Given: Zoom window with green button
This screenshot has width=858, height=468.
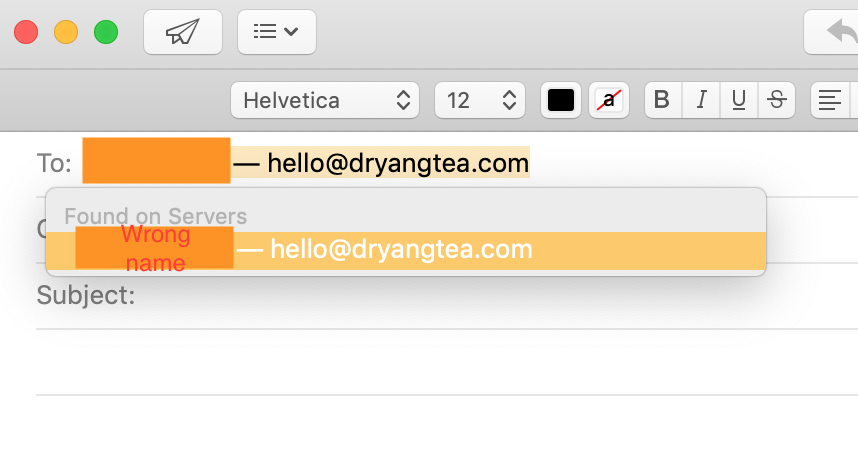Looking at the screenshot, I should click(x=106, y=32).
